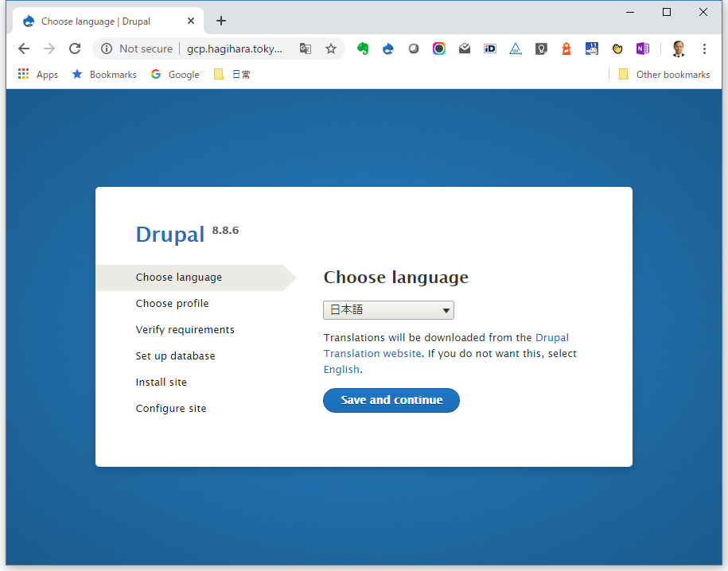Screen dimensions: 728x571
Task: Open the OneNote extension
Action: pos(643,49)
